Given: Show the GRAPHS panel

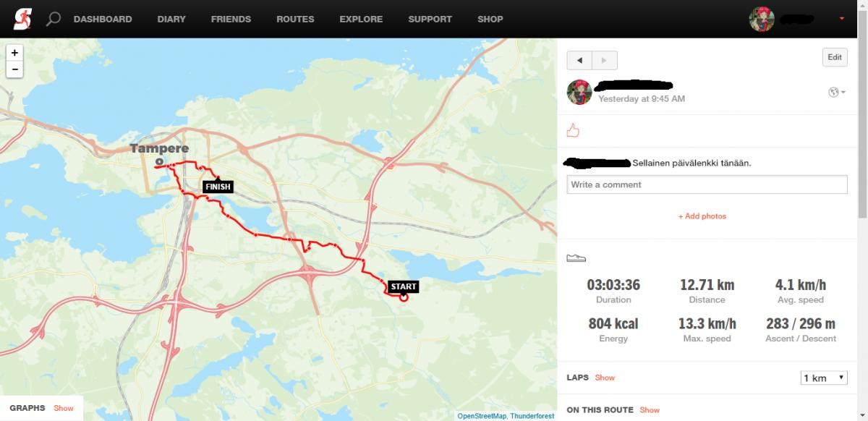Looking at the screenshot, I should (x=64, y=408).
